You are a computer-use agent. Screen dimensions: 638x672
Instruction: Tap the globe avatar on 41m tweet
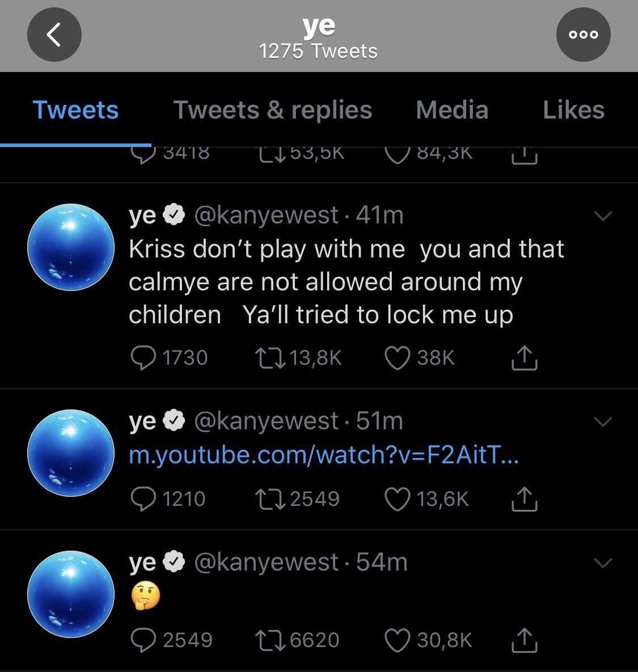[71, 247]
